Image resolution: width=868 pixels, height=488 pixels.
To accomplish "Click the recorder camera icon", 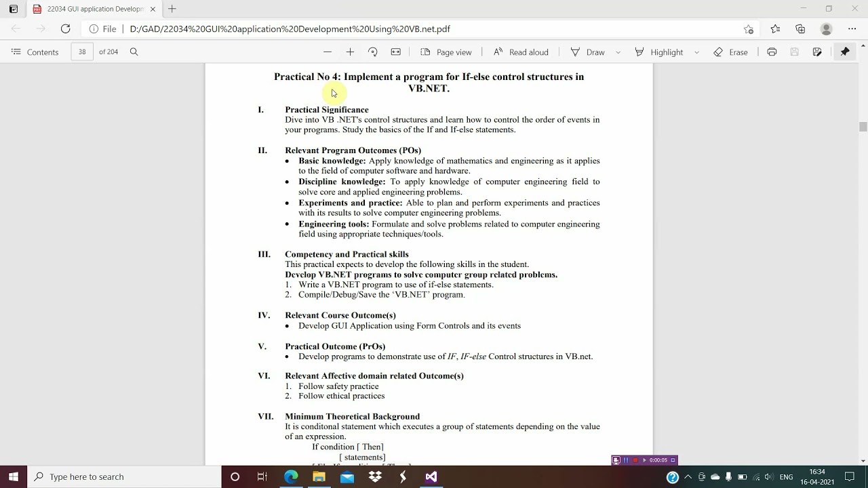I will pos(616,460).
